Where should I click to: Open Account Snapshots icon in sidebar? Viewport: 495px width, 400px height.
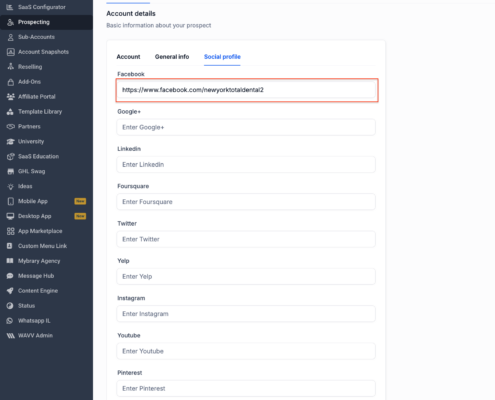[11, 52]
